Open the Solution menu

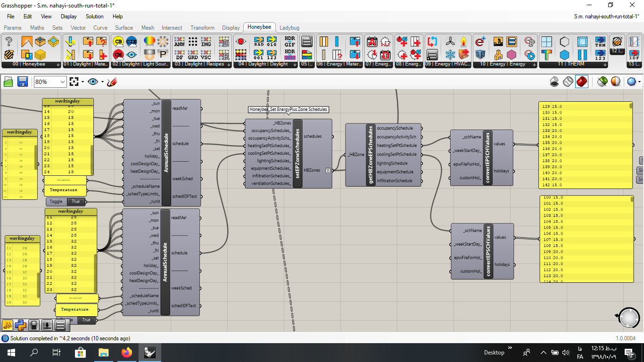(x=94, y=16)
